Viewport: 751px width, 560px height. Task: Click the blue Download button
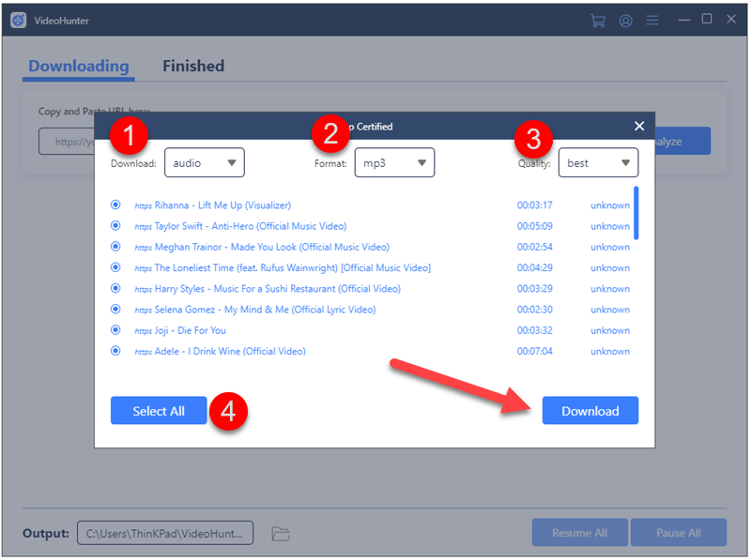[590, 411]
